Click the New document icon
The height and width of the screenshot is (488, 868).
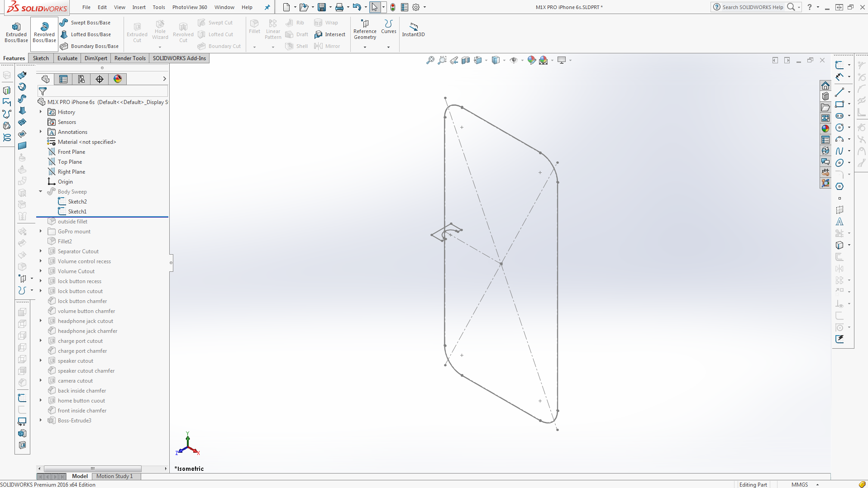coord(286,7)
